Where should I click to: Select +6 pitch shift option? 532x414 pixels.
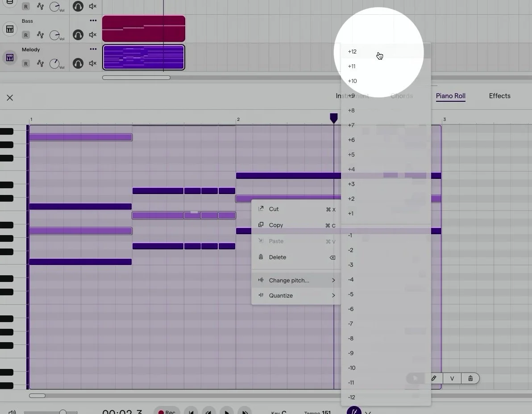point(386,140)
